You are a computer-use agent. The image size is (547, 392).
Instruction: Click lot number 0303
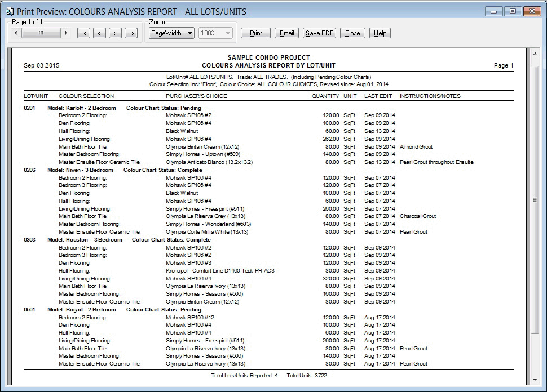point(29,240)
